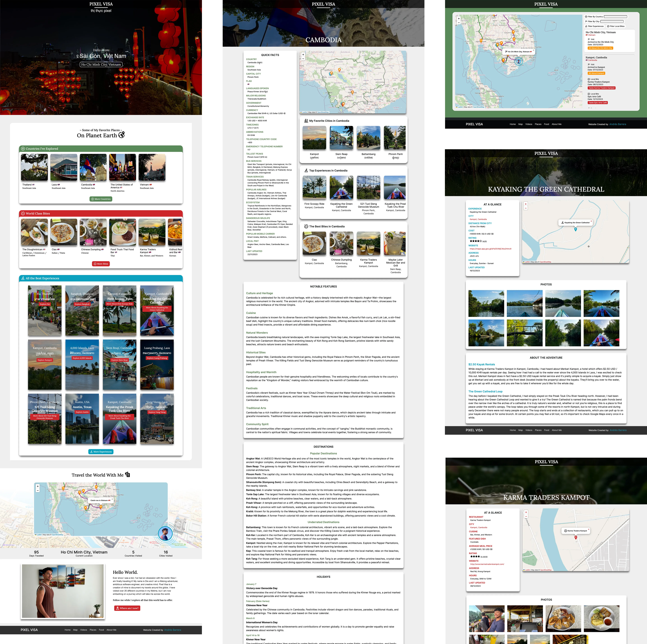The height and width of the screenshot is (644, 647).
Task: Zoom in on the Travel the World map
Action: (x=38, y=486)
